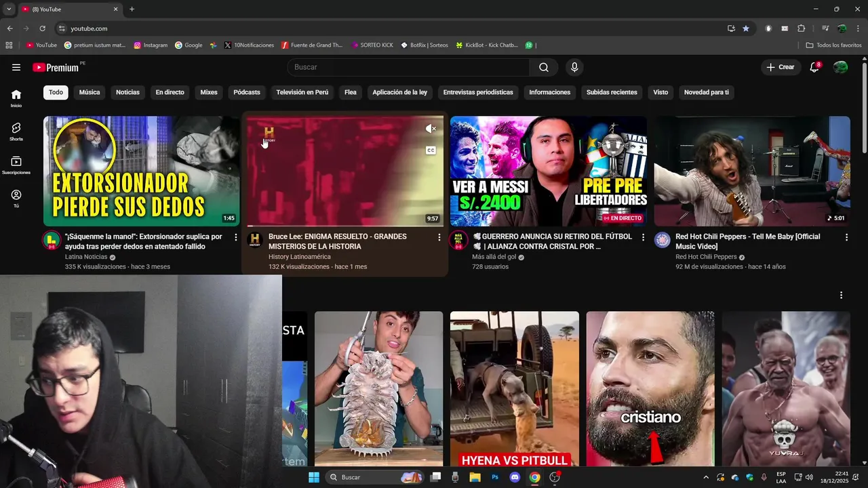Go back with the browser back arrow

(9, 28)
